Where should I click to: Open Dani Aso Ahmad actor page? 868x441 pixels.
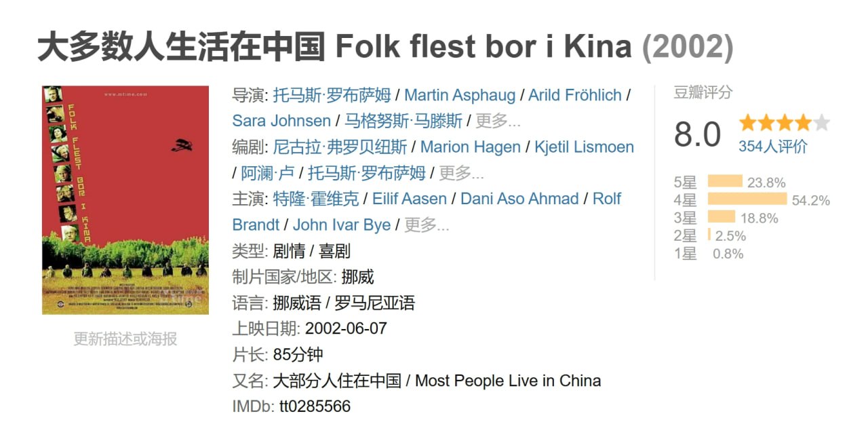point(519,199)
